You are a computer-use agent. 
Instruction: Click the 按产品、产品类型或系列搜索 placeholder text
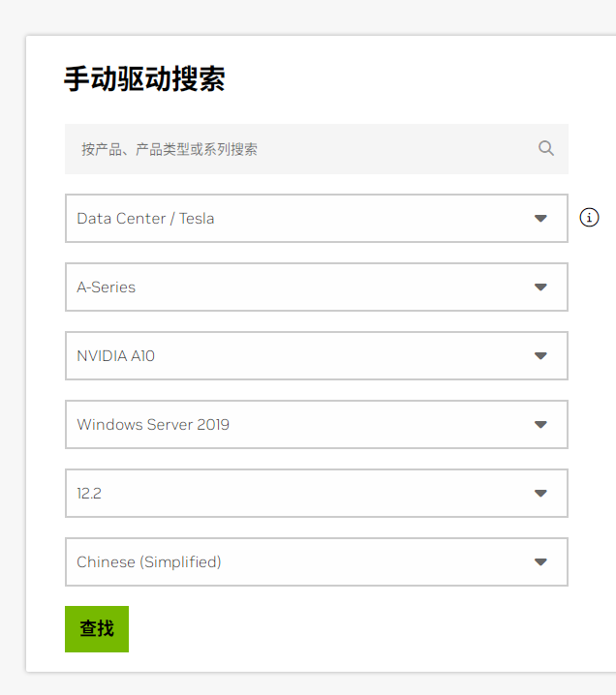[169, 149]
